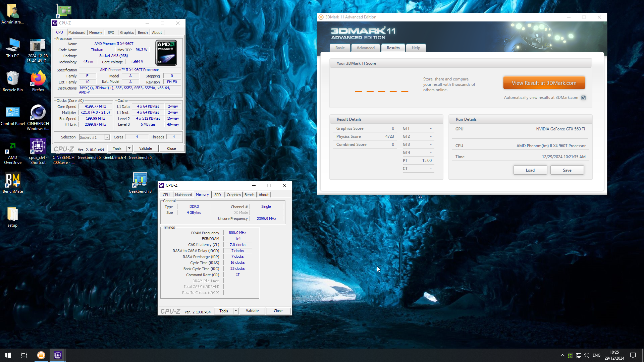
Task: Select the CAS# Latency 7.0 clocks field
Action: [x=237, y=245]
